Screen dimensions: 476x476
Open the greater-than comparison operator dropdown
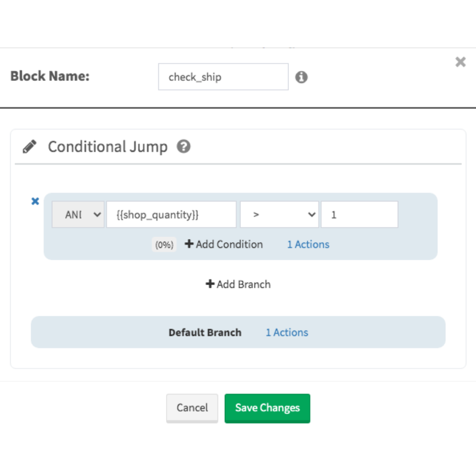[x=279, y=215]
